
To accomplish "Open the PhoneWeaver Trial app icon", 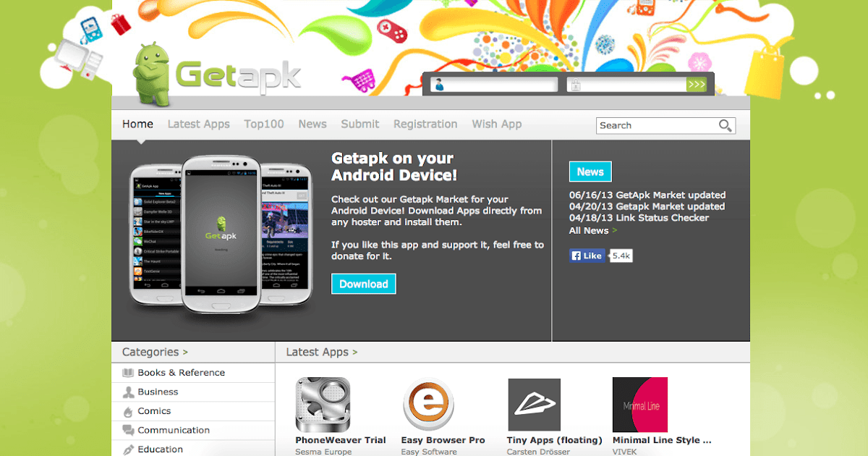I will (323, 405).
